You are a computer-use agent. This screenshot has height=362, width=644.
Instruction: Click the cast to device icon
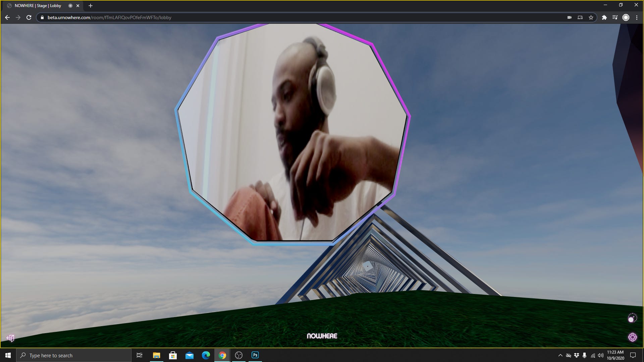tap(580, 17)
